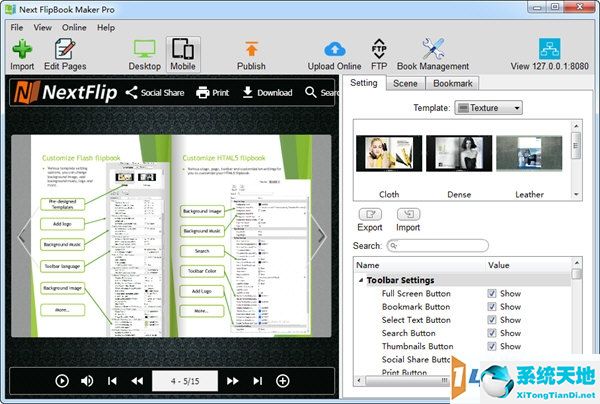Screen dimensions: 600x404
Task: Click the green Import plus icon
Action: click(x=22, y=49)
